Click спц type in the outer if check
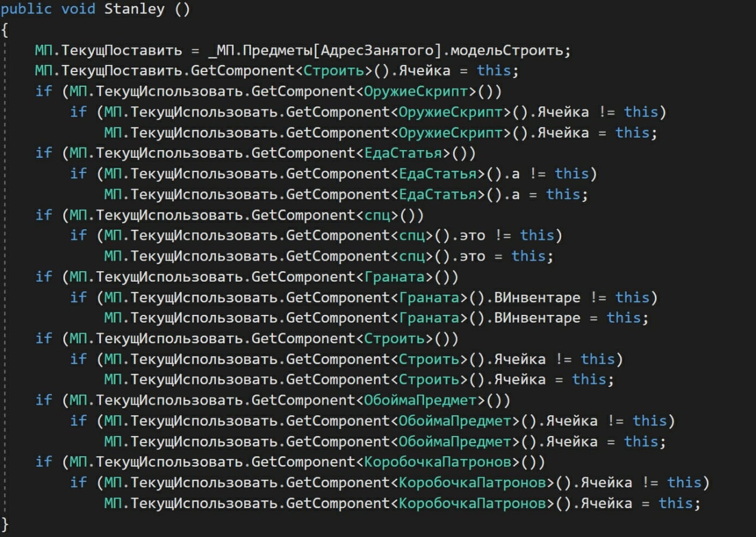 tap(377, 216)
